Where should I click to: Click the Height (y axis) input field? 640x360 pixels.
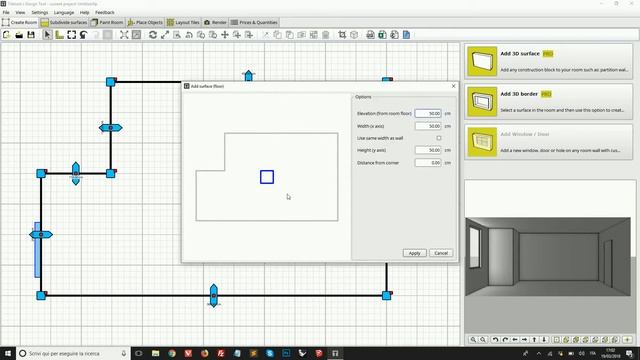tap(428, 150)
